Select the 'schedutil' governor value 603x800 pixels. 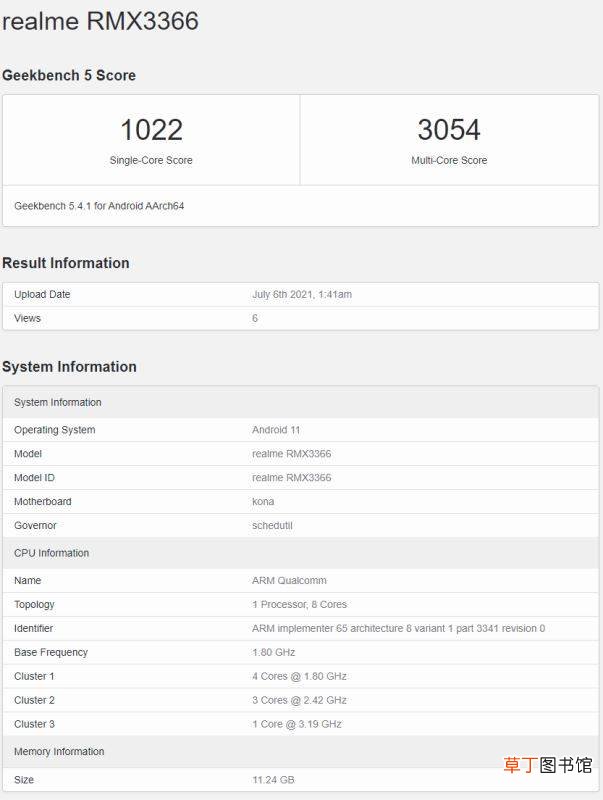[x=272, y=526]
